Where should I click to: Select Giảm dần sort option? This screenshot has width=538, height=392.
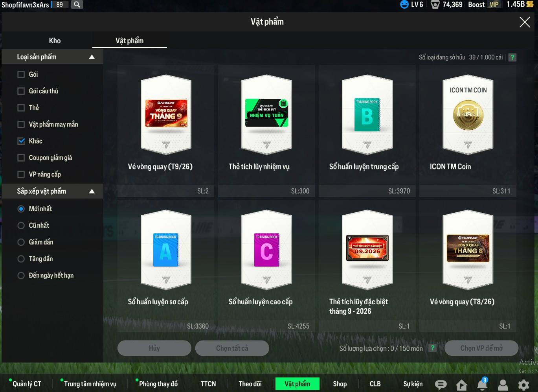tap(21, 242)
